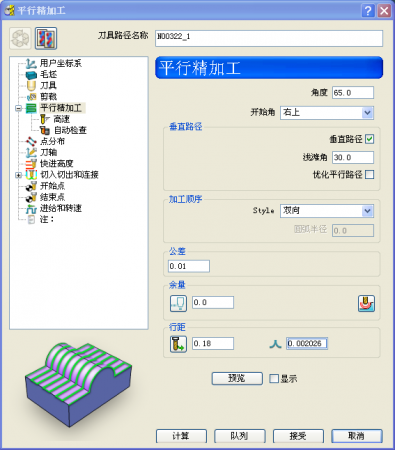Open the 开始角 dropdown showing 右上
The image size is (395, 450).
click(x=327, y=113)
